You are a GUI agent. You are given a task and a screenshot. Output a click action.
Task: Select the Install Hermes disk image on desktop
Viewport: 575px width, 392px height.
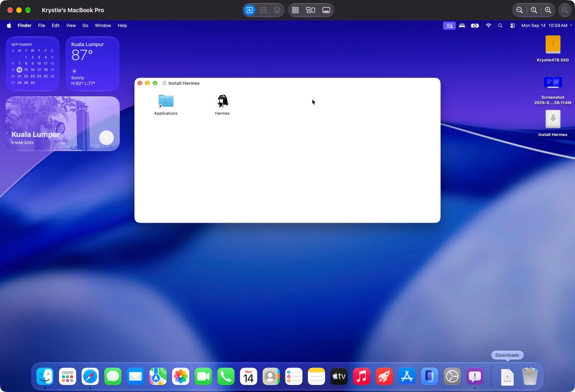pyautogui.click(x=553, y=119)
